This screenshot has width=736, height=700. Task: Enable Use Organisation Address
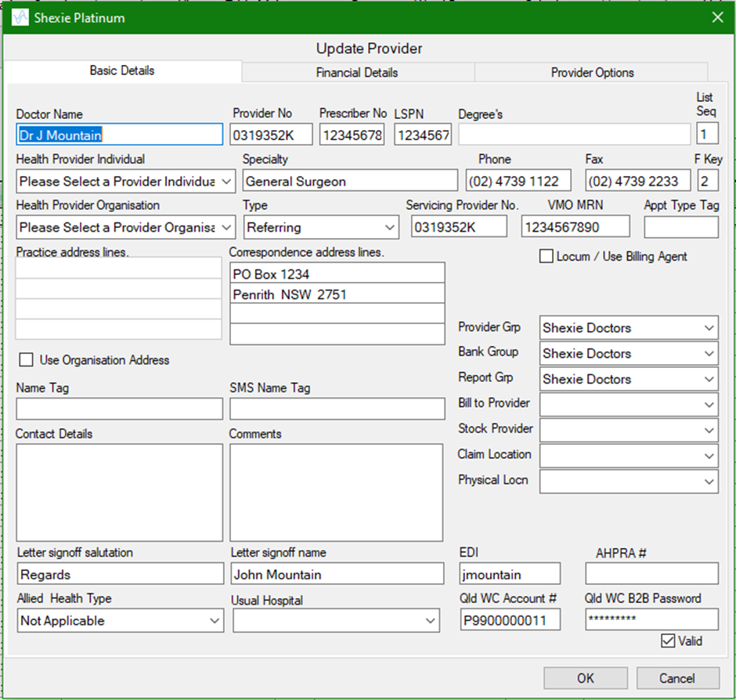(26, 360)
